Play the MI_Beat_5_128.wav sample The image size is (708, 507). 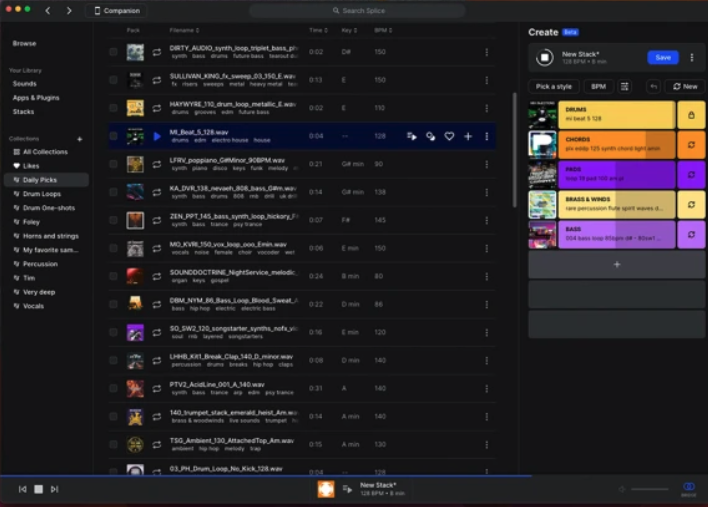(157, 136)
